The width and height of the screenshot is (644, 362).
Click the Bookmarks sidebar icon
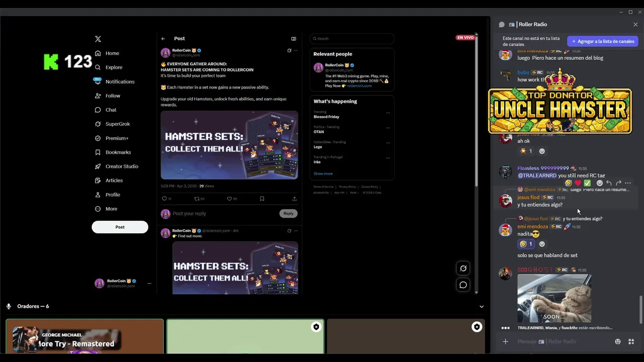pyautogui.click(x=98, y=152)
